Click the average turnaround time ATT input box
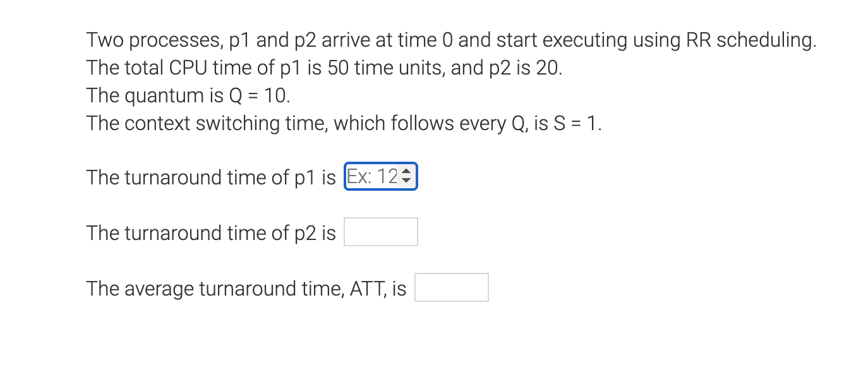The height and width of the screenshot is (384, 868). coord(452,287)
